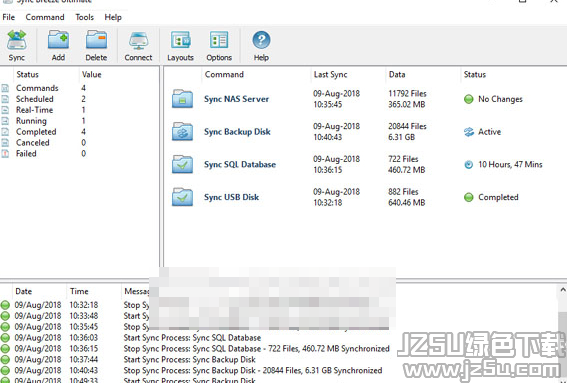Select log entry with 6.31 GB Synchronized
The width and height of the screenshot is (567, 383).
[x=253, y=370]
